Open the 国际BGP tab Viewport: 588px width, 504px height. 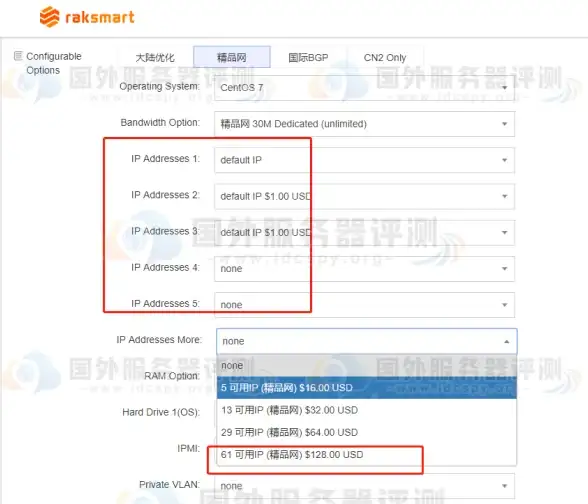click(x=308, y=57)
